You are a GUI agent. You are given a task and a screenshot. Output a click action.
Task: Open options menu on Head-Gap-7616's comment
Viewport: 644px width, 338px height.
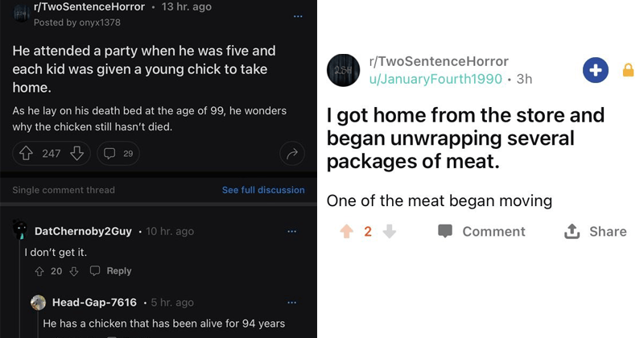point(291,303)
